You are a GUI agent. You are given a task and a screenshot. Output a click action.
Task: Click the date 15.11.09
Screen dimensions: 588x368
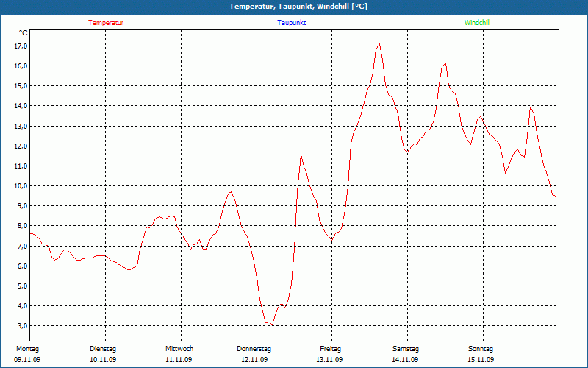[481, 360]
